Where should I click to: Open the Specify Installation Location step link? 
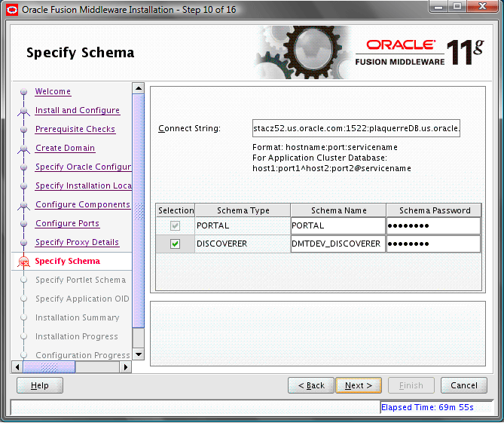coord(84,186)
